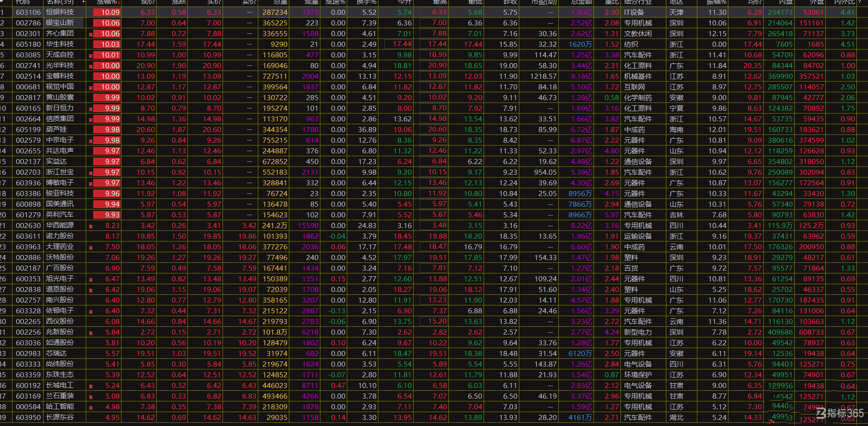
Task: Click the R margin marker beside 齐心集团
Action: (91, 34)
